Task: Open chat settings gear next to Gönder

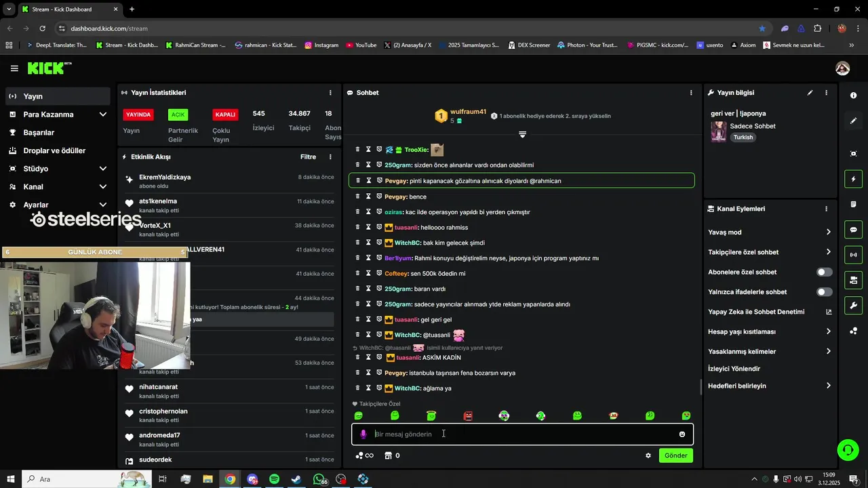Action: click(x=648, y=455)
